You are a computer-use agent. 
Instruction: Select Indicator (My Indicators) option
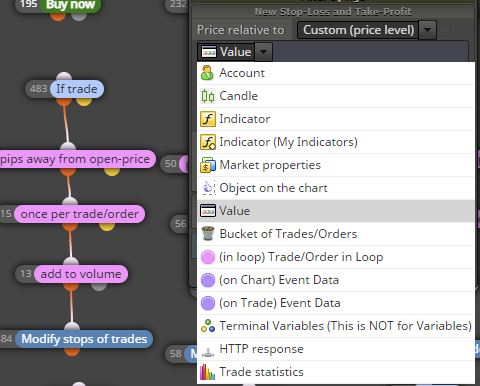point(336,142)
